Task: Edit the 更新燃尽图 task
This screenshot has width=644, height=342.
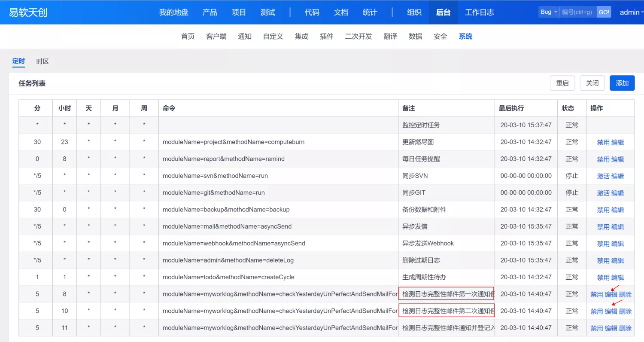Action: tap(618, 142)
